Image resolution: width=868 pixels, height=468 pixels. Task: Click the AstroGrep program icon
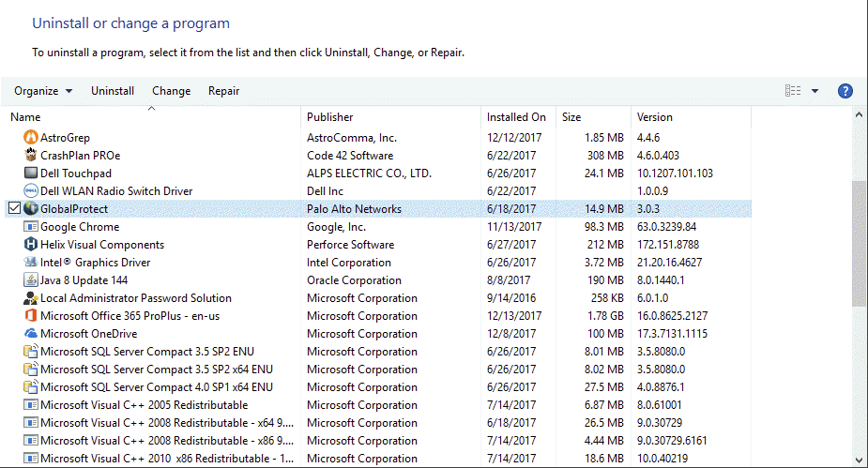point(31,138)
